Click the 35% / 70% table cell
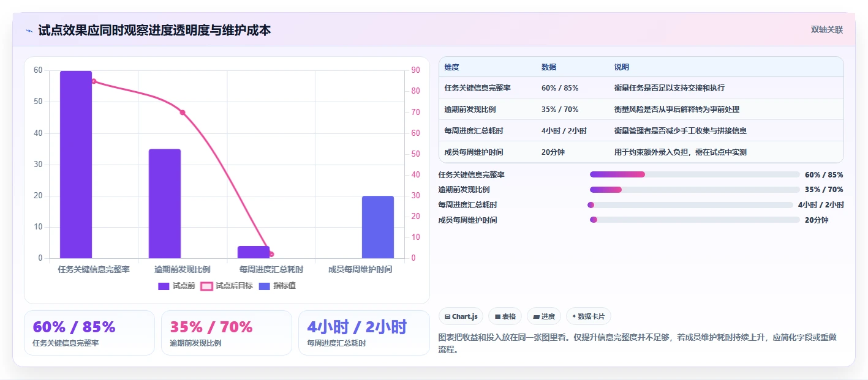 (560, 110)
